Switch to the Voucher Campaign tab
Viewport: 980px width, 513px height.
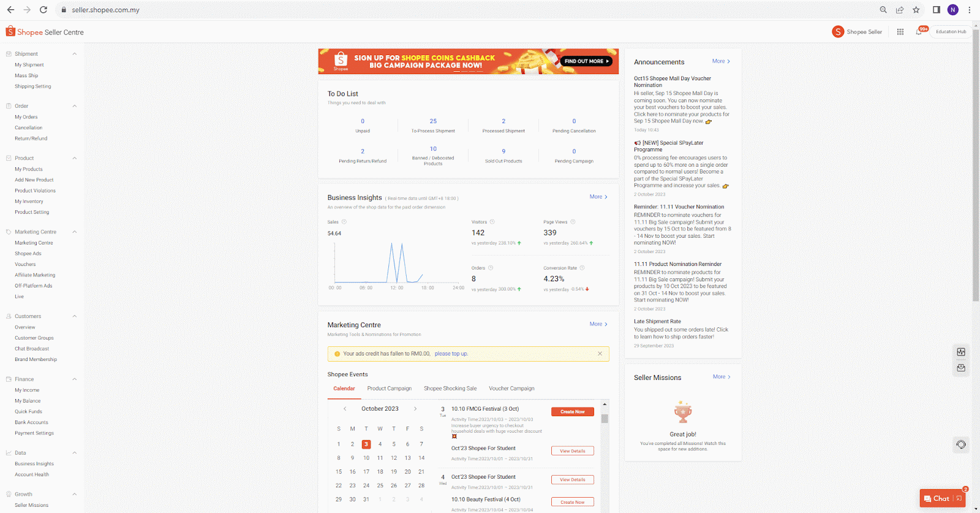(511, 389)
